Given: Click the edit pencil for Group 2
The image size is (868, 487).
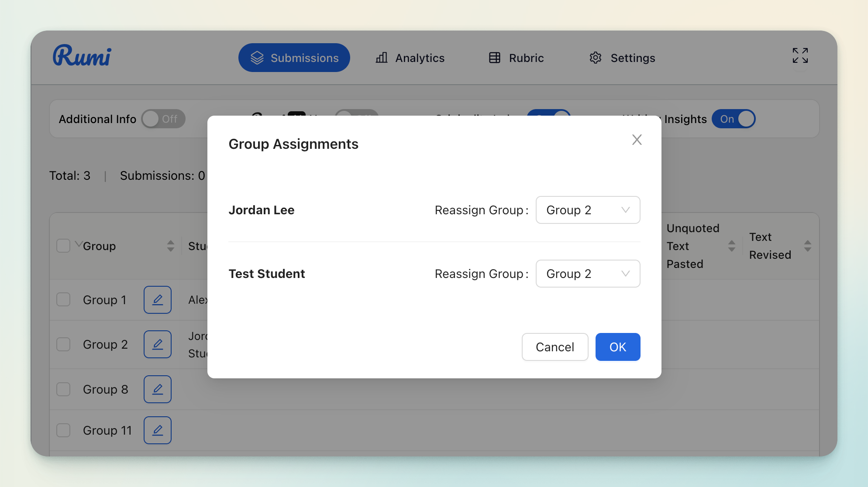Looking at the screenshot, I should [158, 344].
